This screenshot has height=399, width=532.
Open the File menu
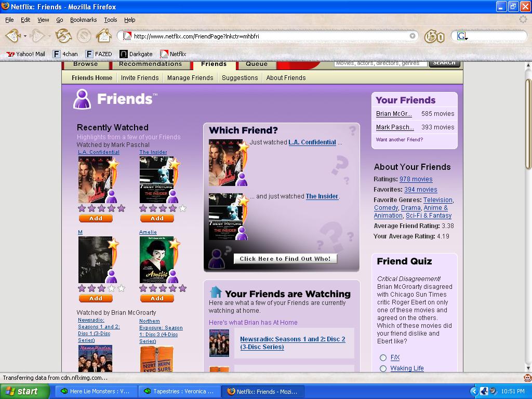pos(9,20)
